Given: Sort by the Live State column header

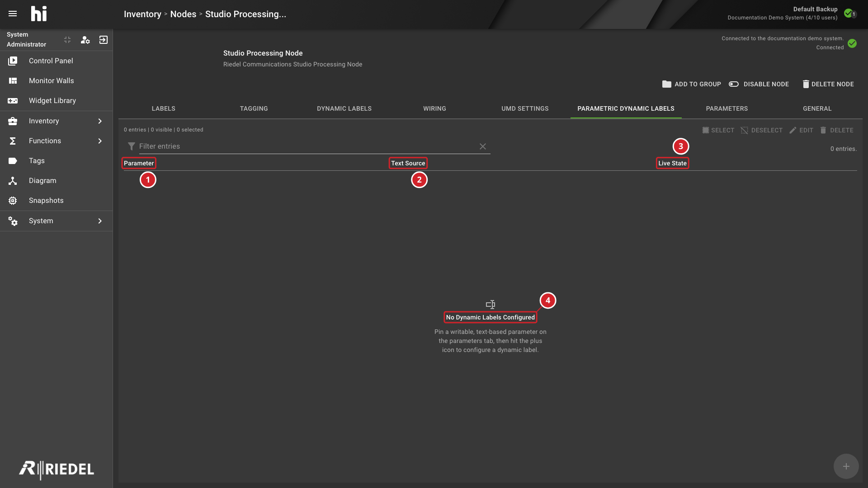Looking at the screenshot, I should [672, 163].
